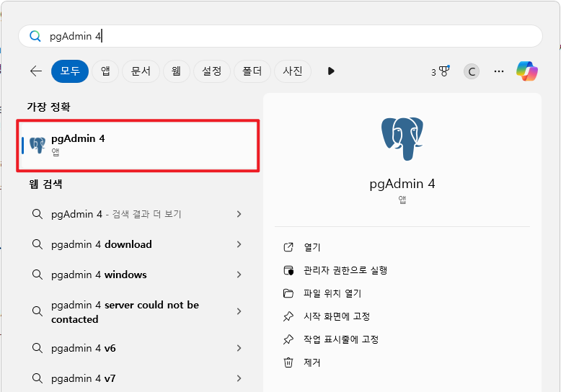Select the 폴더 filter tab
561x392 pixels.
point(252,71)
